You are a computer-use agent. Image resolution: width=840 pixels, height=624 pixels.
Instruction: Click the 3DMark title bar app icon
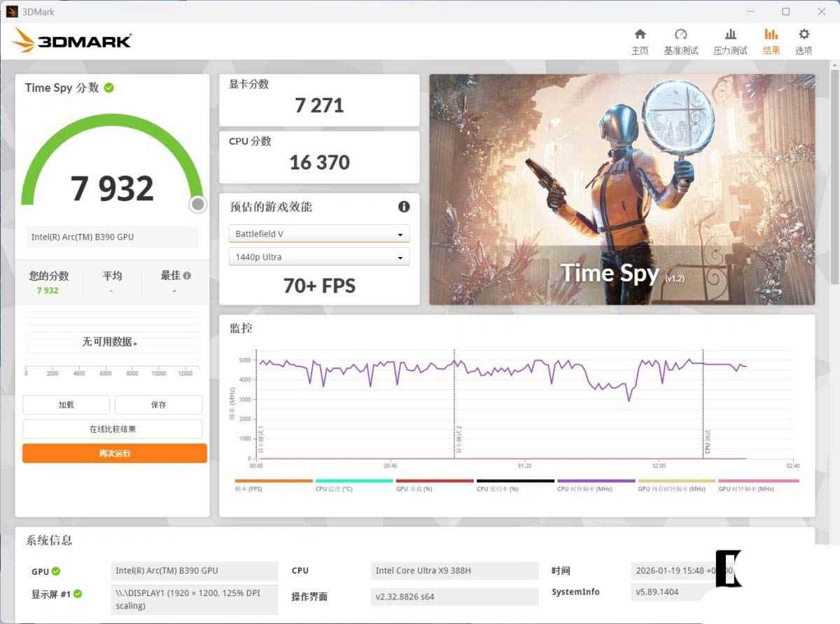(11, 11)
